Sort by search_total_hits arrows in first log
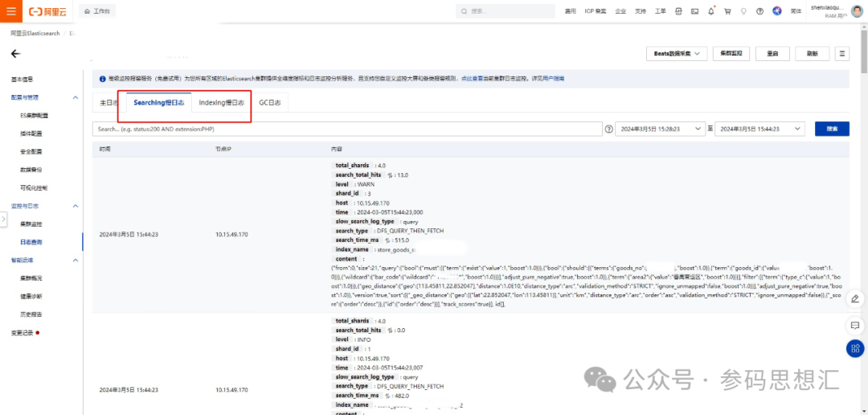 pos(391,175)
